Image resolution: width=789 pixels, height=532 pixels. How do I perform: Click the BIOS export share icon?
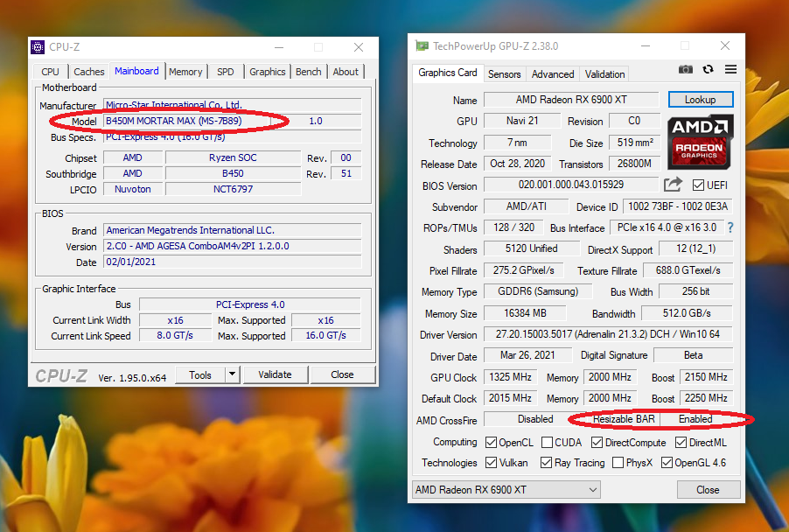(673, 185)
